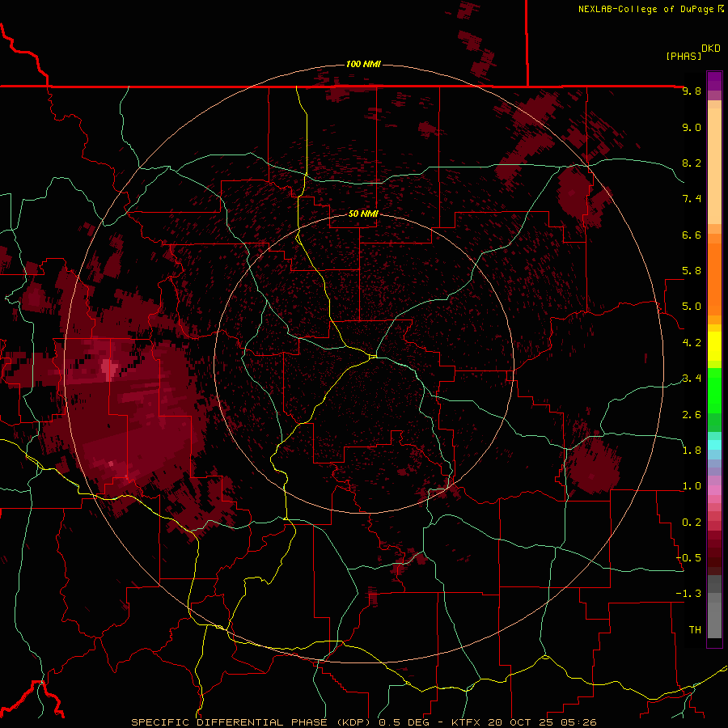Viewport: 728px width, 728px height.
Task: Click the SPECIFIC DIFFERENTIAL PHASE (KDP) caption
Action: (252, 722)
